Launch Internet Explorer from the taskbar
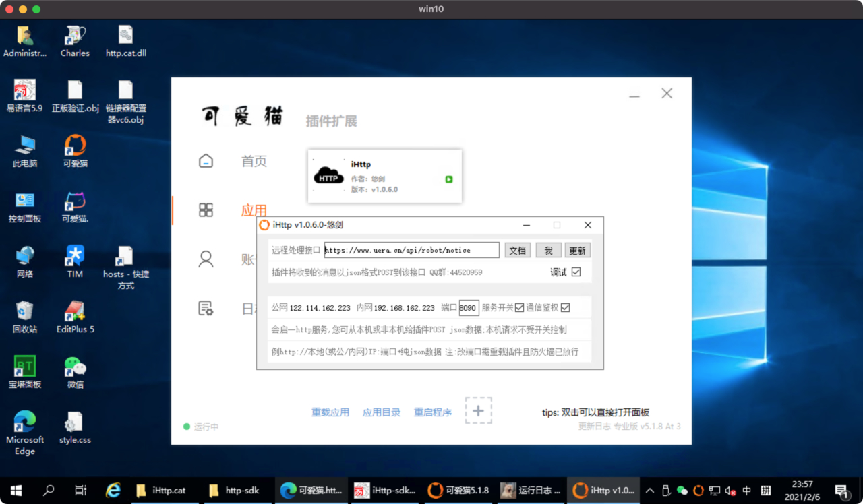 pos(113,490)
